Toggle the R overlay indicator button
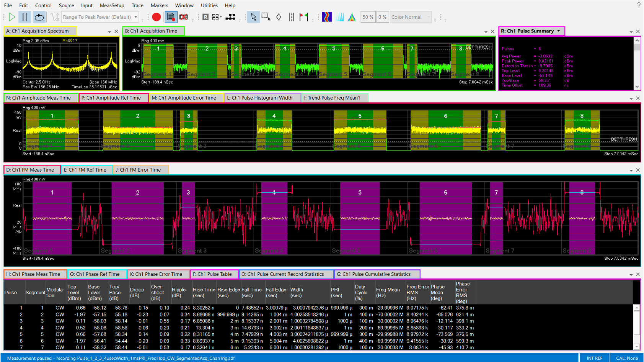 (205, 17)
